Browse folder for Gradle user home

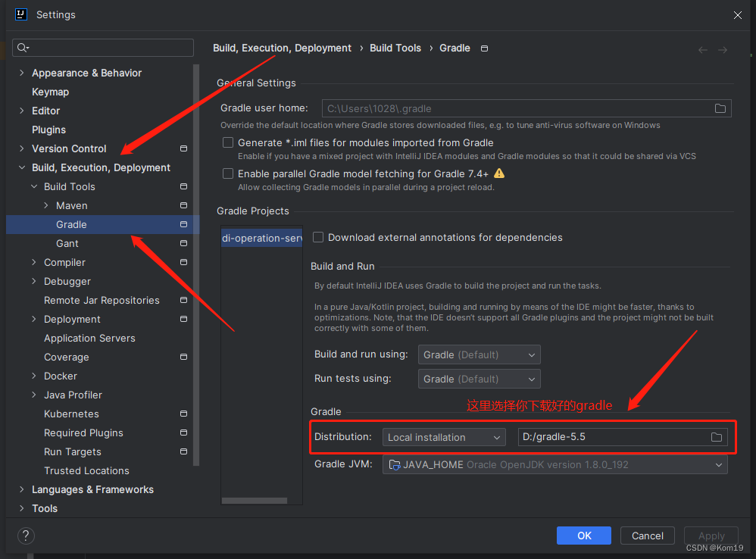720,108
